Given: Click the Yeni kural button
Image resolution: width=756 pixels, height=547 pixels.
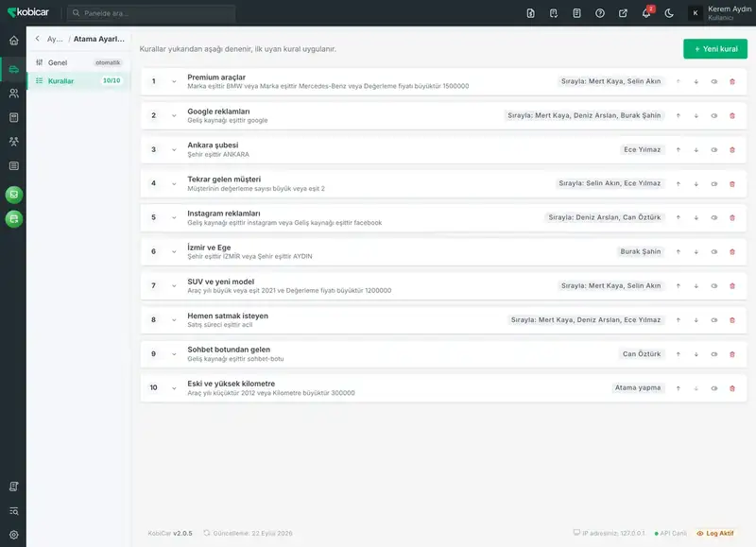Looking at the screenshot, I should click(x=715, y=49).
